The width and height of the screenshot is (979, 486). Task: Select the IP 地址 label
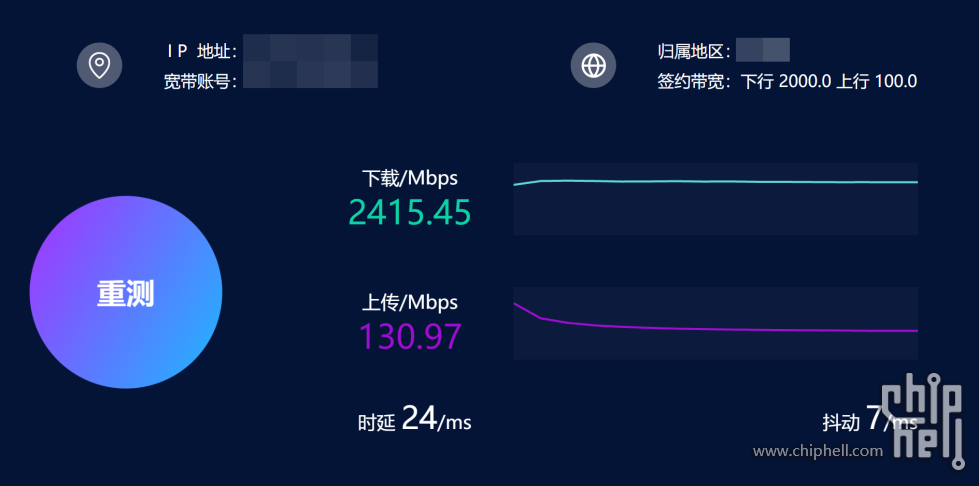[202, 52]
